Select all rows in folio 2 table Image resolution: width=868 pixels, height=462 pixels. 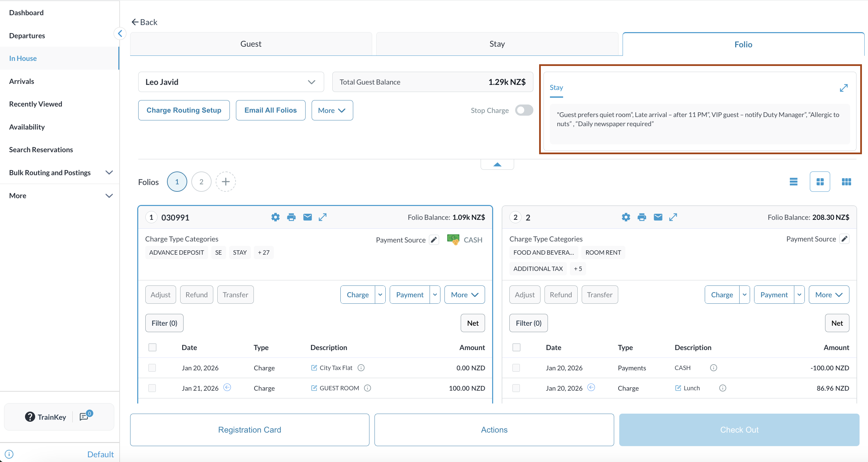[x=516, y=347]
